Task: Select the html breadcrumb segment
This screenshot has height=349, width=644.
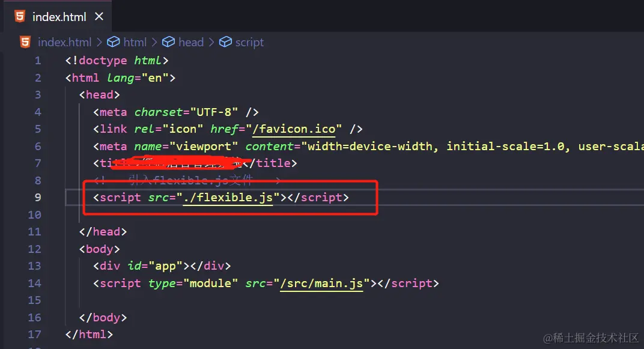Action: (135, 42)
